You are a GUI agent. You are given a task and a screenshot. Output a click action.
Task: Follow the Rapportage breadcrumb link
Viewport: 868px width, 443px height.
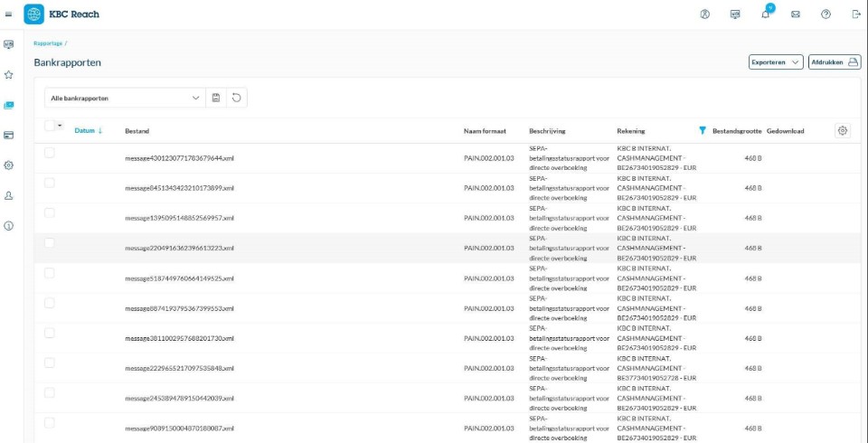48,43
